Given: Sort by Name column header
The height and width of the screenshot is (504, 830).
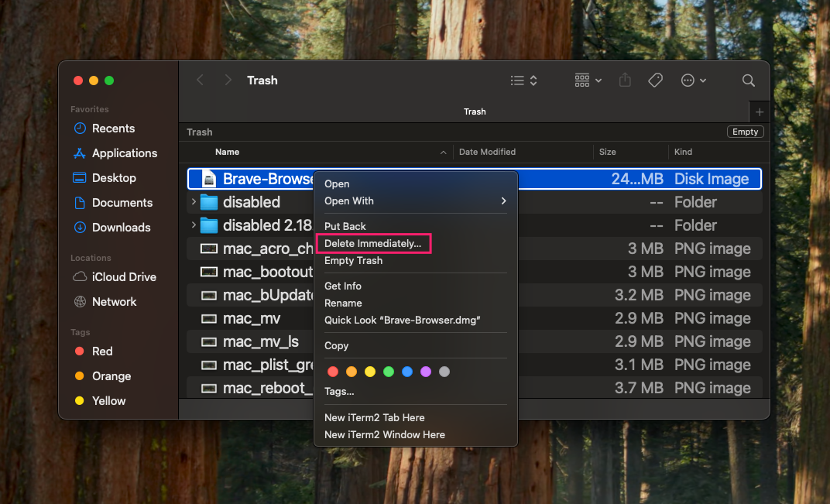Looking at the screenshot, I should point(227,152).
